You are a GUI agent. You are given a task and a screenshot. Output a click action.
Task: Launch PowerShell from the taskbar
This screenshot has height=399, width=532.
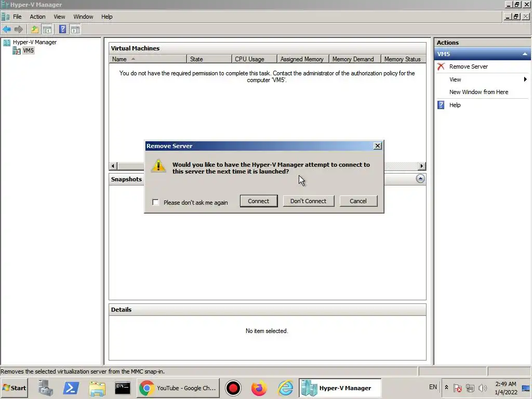coord(71,388)
